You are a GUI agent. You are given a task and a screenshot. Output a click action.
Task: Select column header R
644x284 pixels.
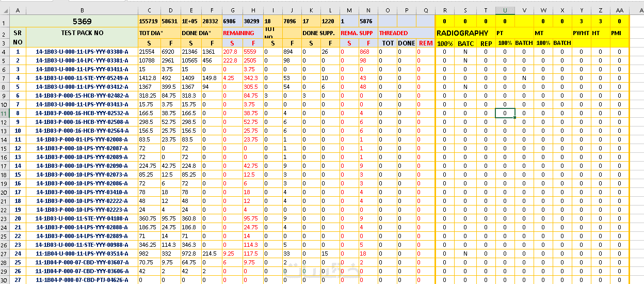click(445, 10)
